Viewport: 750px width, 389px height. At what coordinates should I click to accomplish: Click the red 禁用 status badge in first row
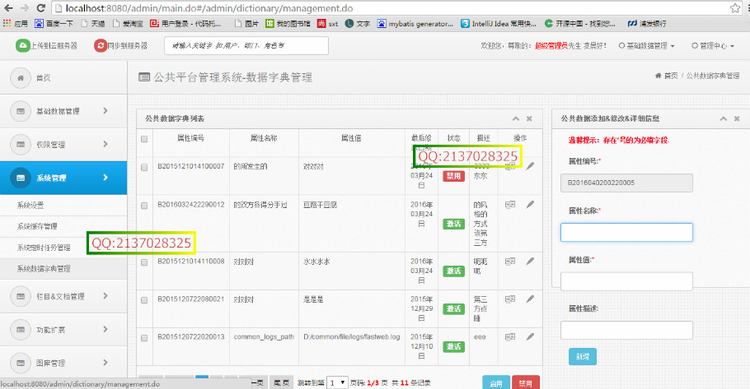coord(453,176)
